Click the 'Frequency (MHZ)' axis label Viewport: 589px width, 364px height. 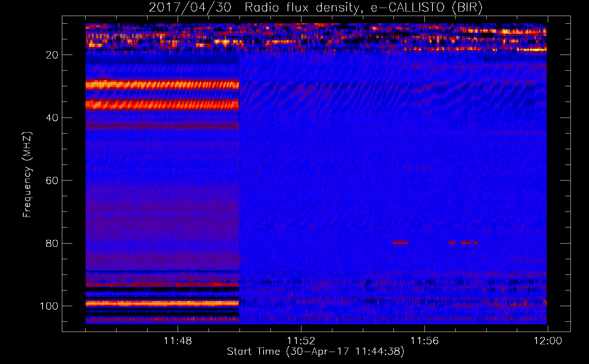(x=27, y=175)
